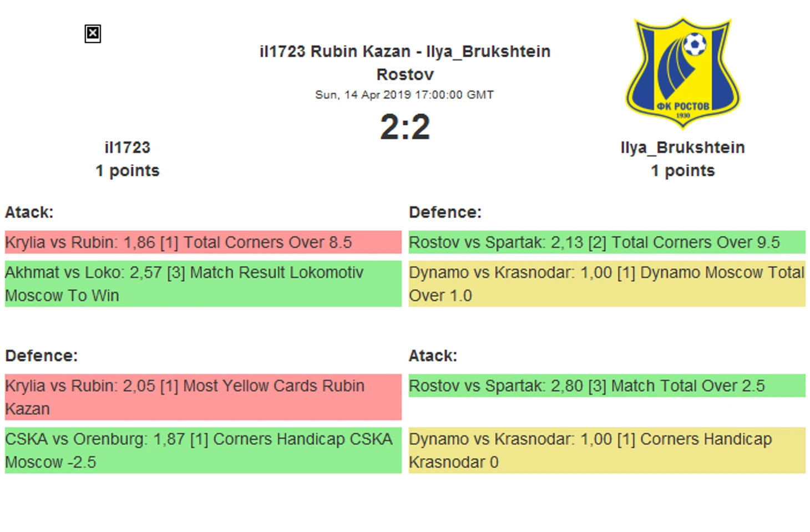The height and width of the screenshot is (532, 810).
Task: Click the right lower Atack heading
Action: pos(433,356)
